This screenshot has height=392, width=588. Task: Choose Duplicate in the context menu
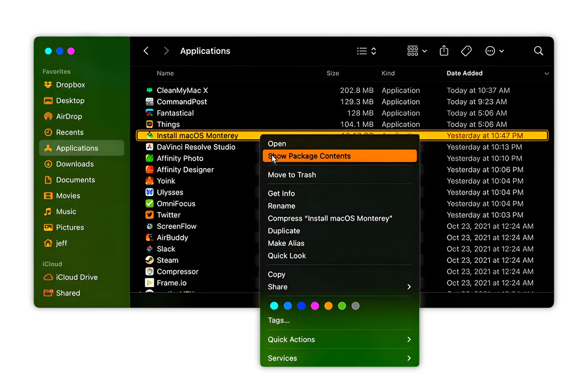[339, 231]
